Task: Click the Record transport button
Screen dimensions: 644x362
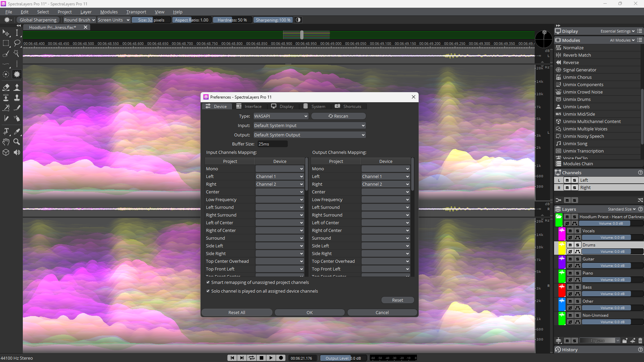Action: coord(281,358)
